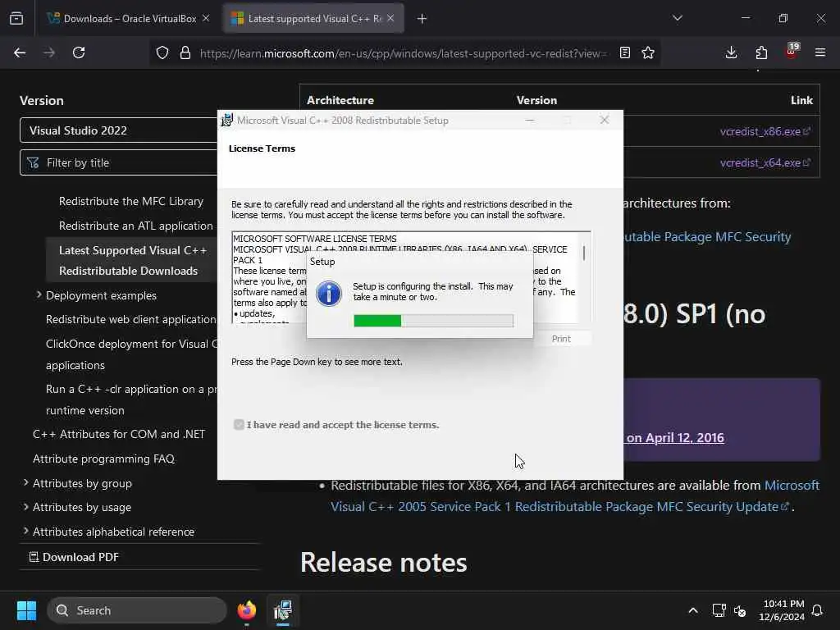Viewport: 840px width, 630px height.
Task: Download vcredist_x64.exe link
Action: pyautogui.click(x=765, y=162)
